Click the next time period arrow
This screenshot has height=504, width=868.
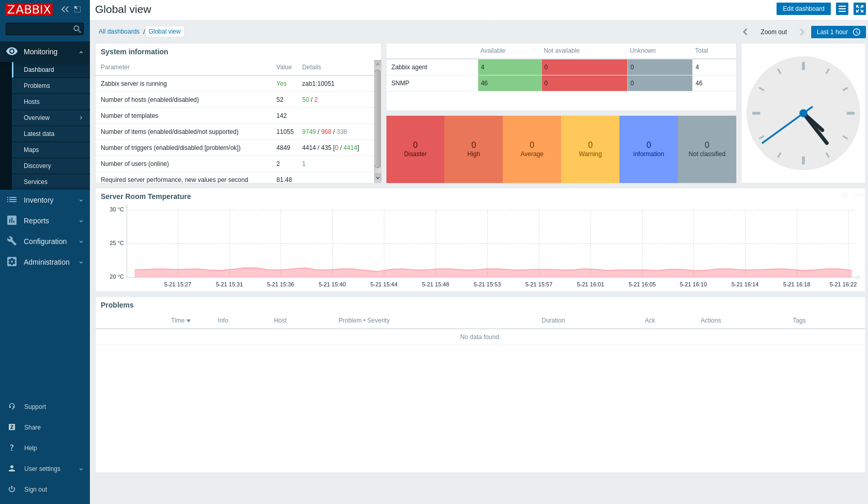pos(802,32)
